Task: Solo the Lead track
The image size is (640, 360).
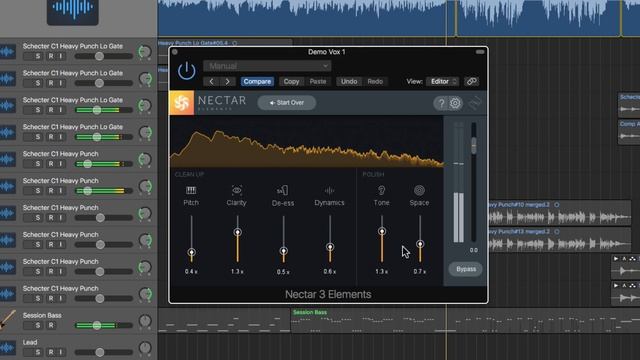Action: [x=38, y=352]
